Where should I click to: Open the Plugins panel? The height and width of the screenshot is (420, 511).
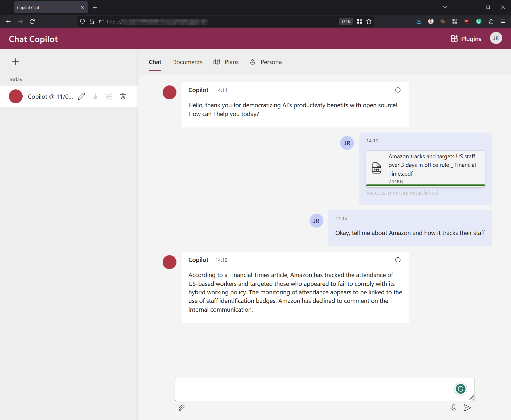tap(466, 39)
